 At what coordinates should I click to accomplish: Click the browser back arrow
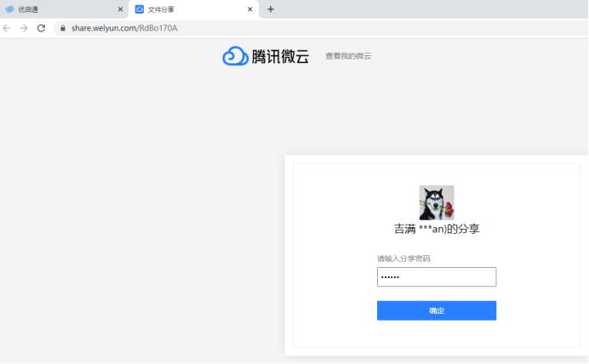tap(7, 28)
